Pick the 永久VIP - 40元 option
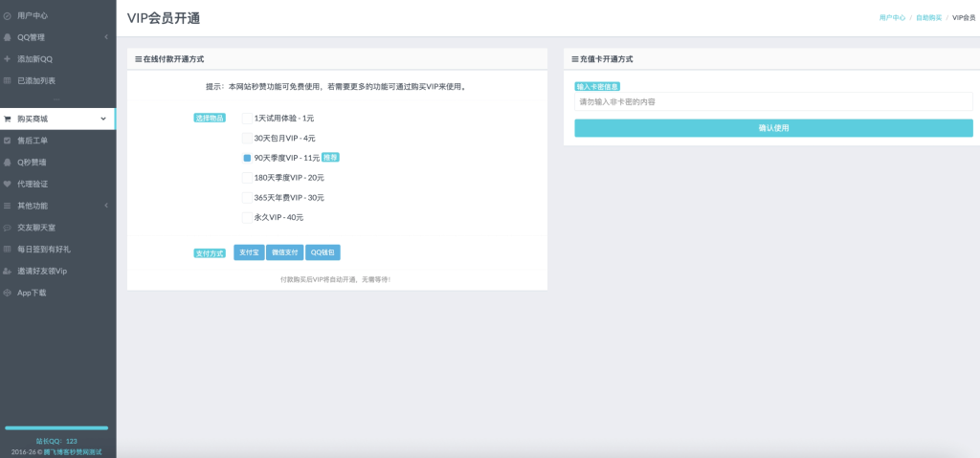 247,217
